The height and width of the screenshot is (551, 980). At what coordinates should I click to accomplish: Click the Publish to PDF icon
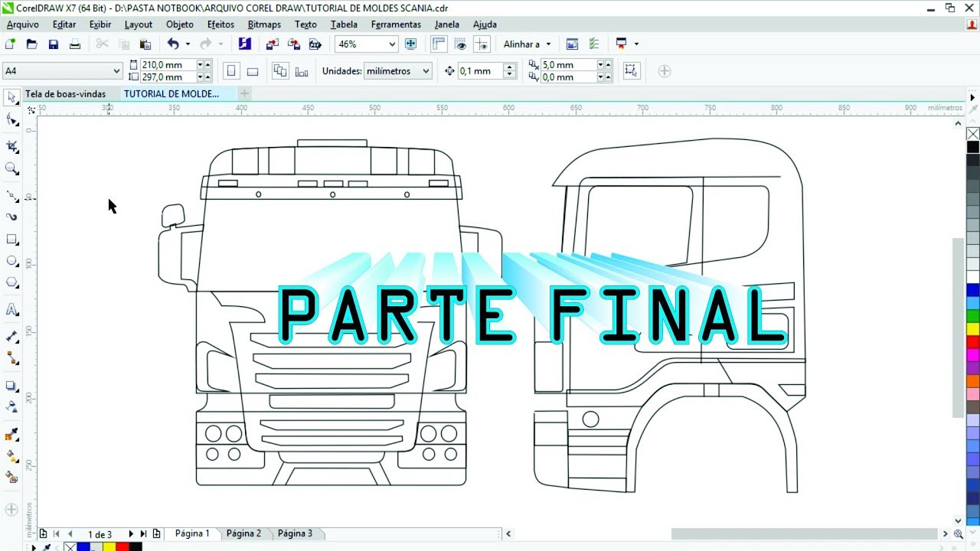(315, 44)
